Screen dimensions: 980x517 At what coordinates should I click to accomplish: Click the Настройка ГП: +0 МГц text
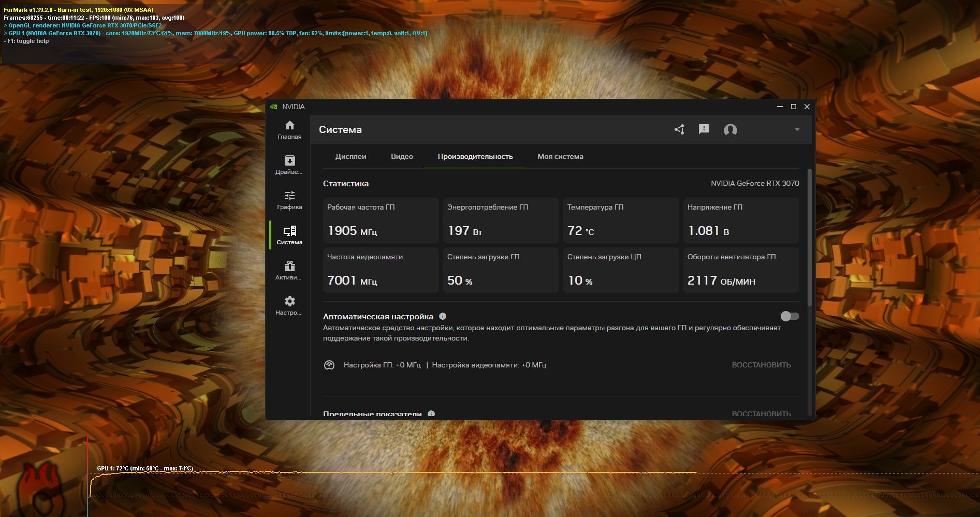pos(382,365)
